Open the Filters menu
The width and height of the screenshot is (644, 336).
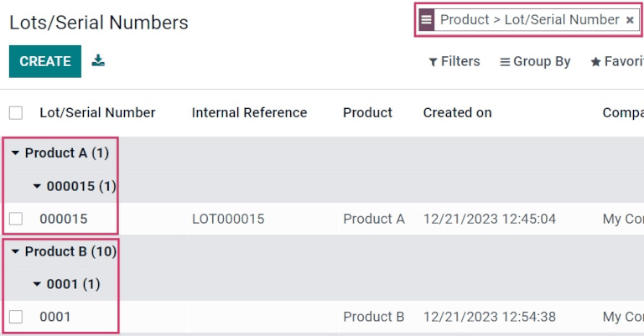click(454, 61)
